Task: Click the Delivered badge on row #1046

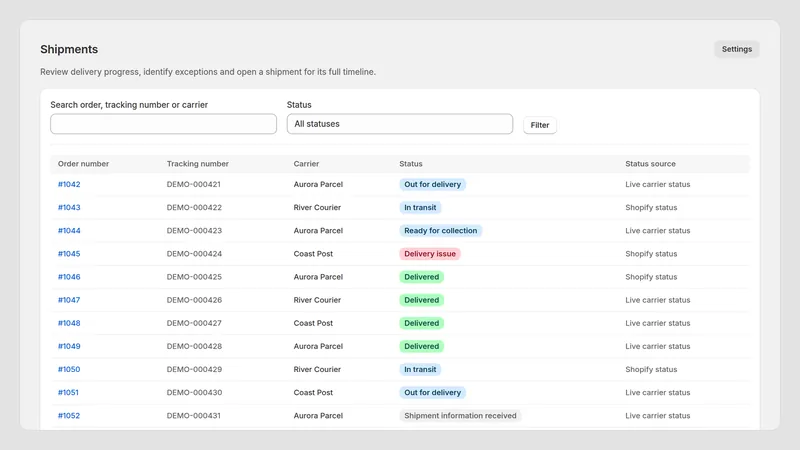Action: 421,277
